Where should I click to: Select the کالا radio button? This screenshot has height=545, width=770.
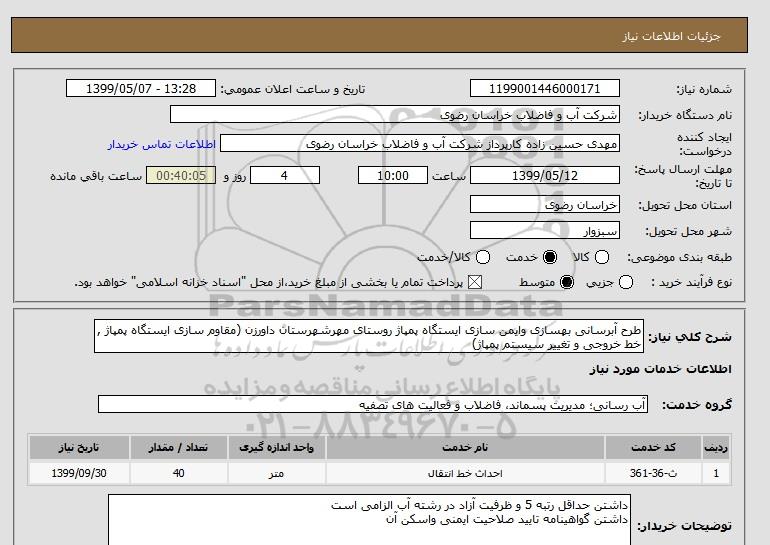click(602, 257)
